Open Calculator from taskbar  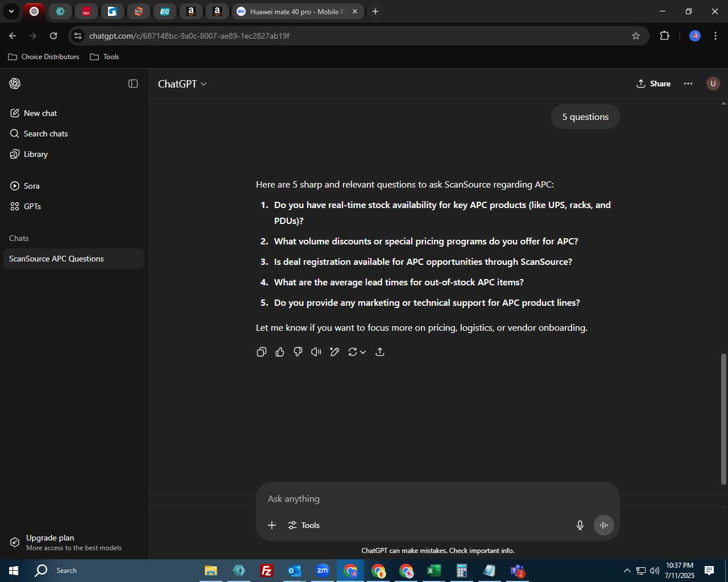pyautogui.click(x=462, y=571)
